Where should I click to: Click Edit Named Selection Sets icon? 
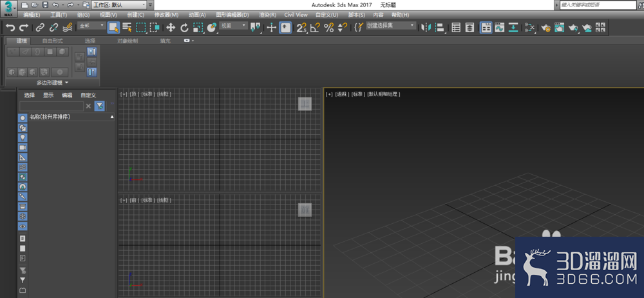point(359,28)
